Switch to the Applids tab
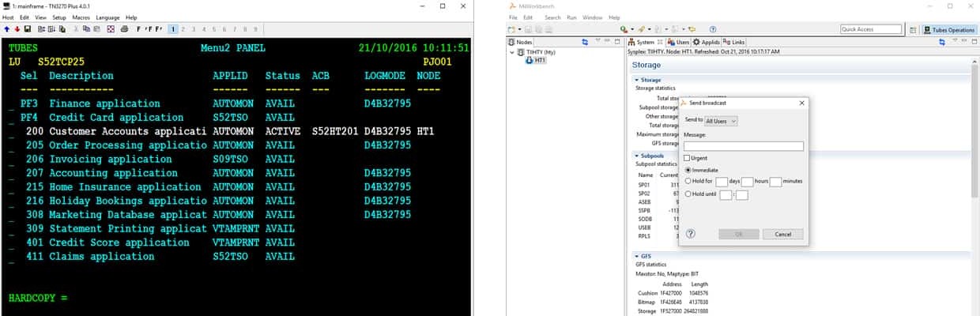 (706, 42)
